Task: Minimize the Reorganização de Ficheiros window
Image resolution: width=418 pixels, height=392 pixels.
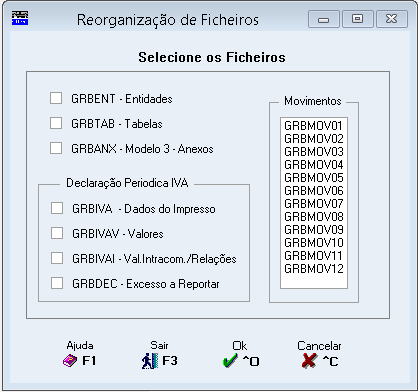Action: tap(324, 19)
